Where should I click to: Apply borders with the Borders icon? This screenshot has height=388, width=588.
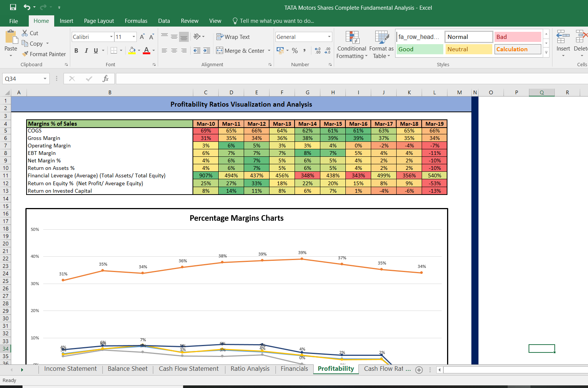pos(114,51)
